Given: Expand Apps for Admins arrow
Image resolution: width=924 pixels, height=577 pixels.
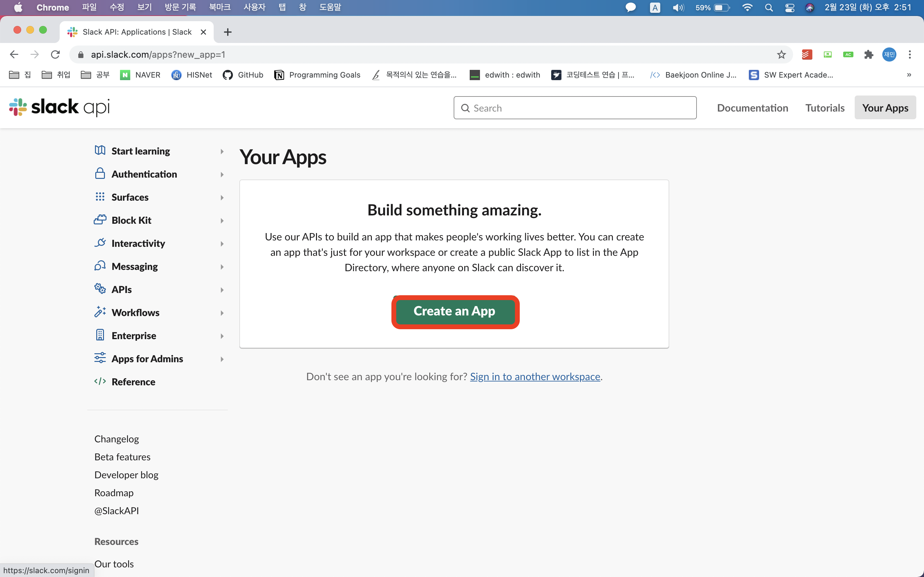Looking at the screenshot, I should 222,359.
